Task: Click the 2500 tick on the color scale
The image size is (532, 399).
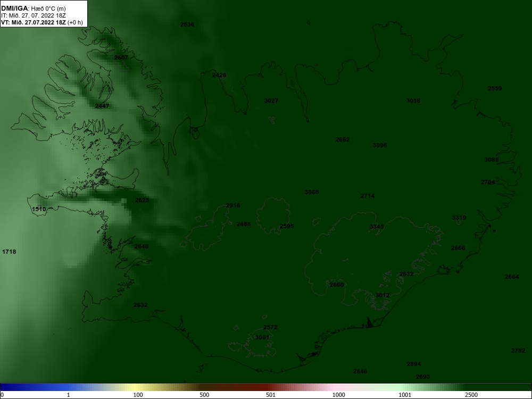Action: (471, 395)
